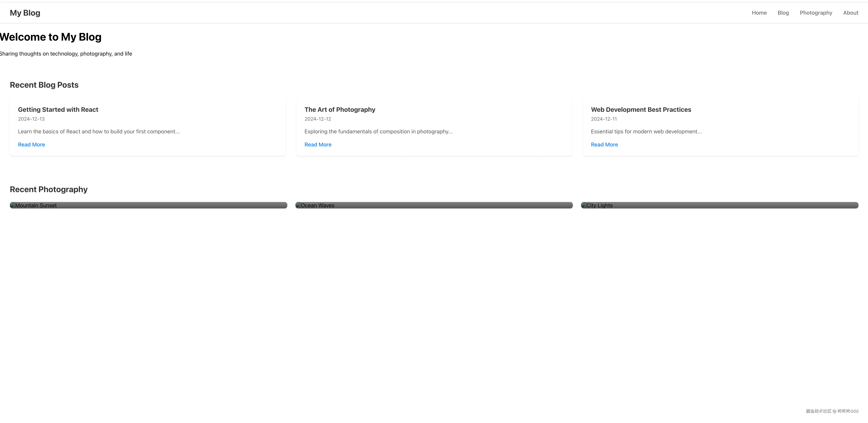Click the 2024-12-11 post date

click(603, 119)
